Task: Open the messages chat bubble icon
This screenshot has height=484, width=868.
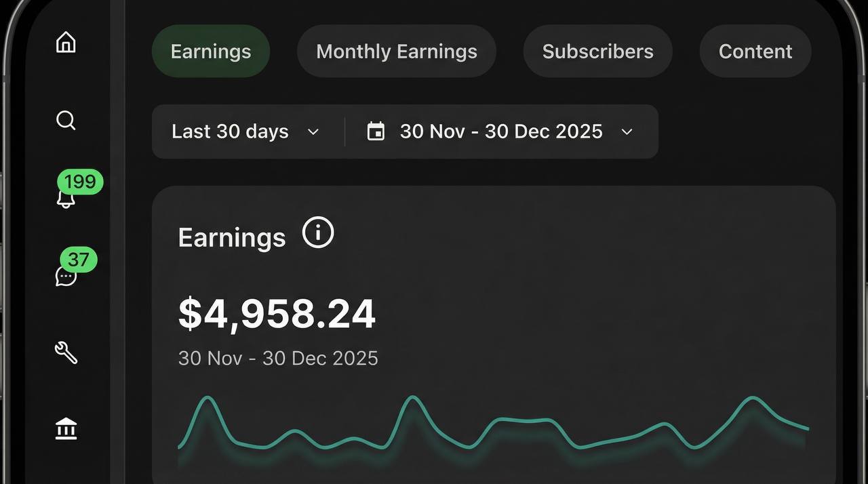Action: tap(65, 277)
